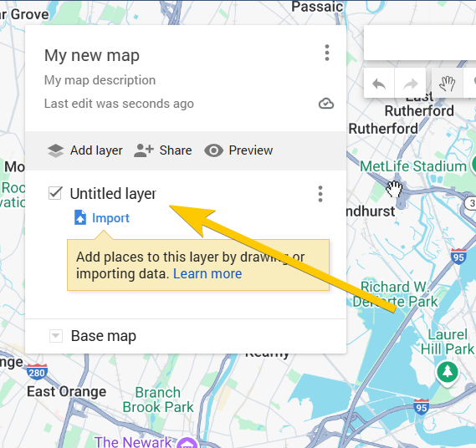The width and height of the screenshot is (476, 448).
Task: Click the Interstate 280 shield
Action: pos(37,372)
